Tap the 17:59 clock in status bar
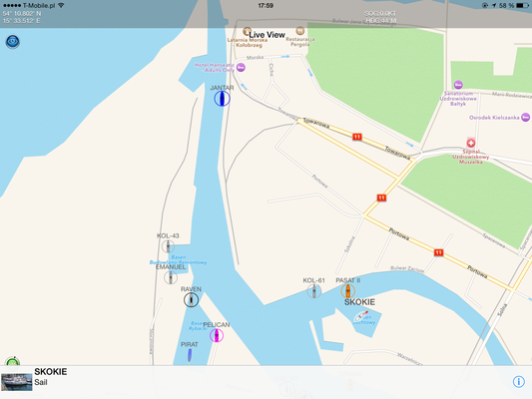Viewport: 532px width, 399px height. click(266, 5)
